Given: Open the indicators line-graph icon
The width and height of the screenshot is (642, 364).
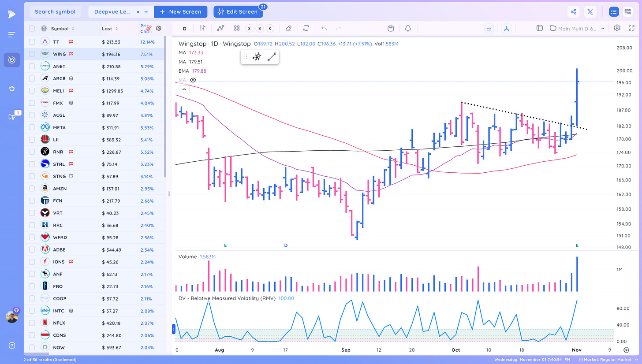Looking at the screenshot, I should click(220, 28).
